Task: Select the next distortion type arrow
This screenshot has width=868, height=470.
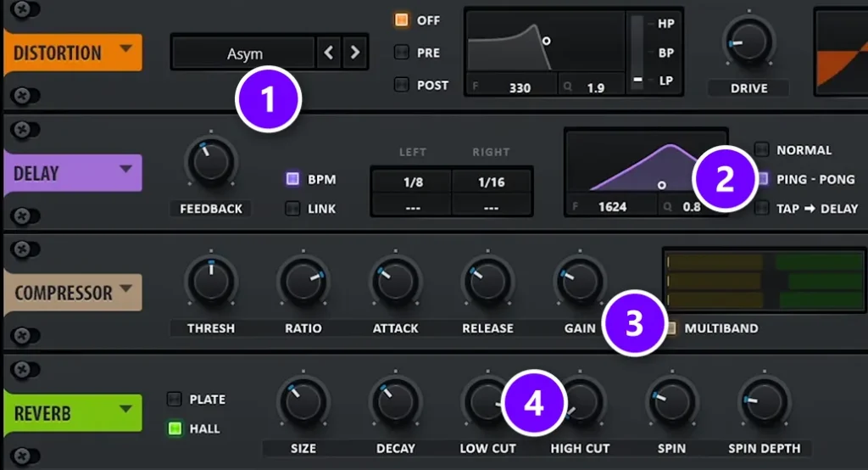Action: point(355,53)
